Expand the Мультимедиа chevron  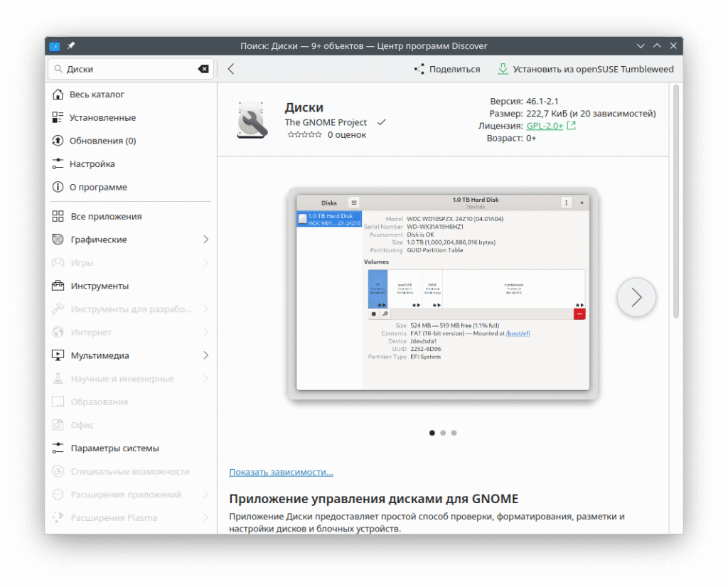(x=206, y=355)
